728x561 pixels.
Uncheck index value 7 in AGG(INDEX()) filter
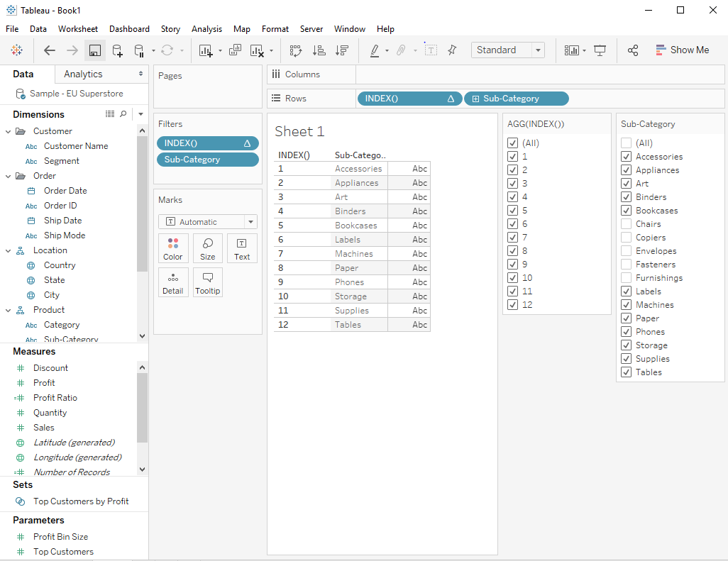pos(512,238)
